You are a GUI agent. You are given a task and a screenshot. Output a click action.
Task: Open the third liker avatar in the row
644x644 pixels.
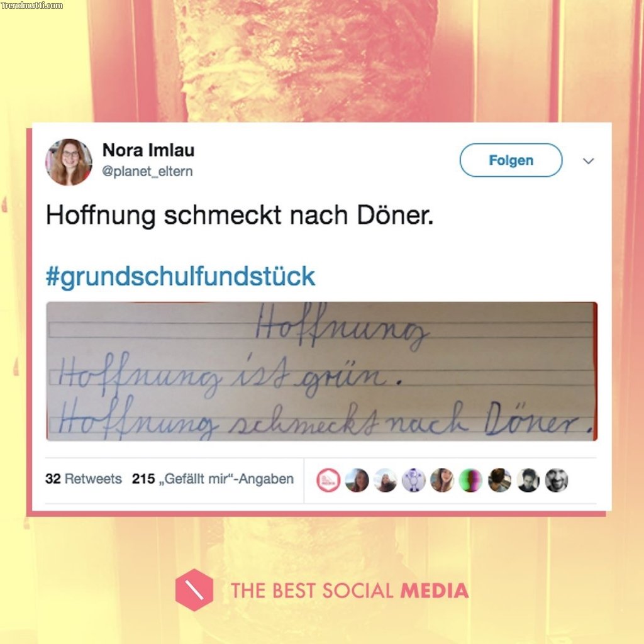386,480
